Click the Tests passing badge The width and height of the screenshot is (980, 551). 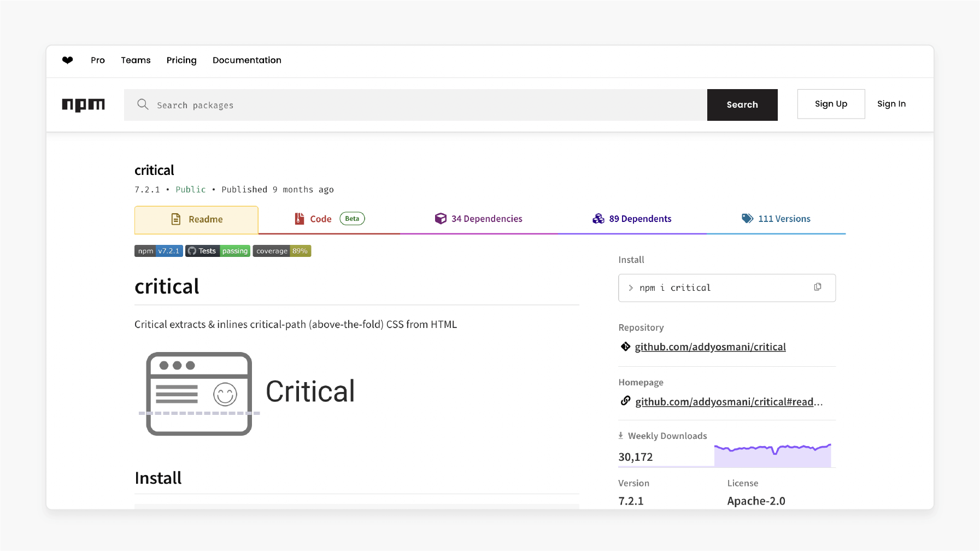point(218,251)
